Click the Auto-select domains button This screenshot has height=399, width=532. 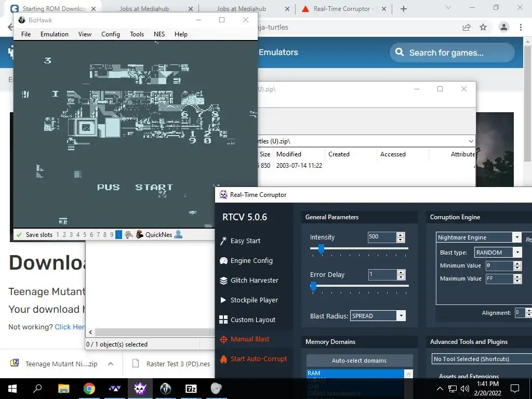[x=360, y=361]
